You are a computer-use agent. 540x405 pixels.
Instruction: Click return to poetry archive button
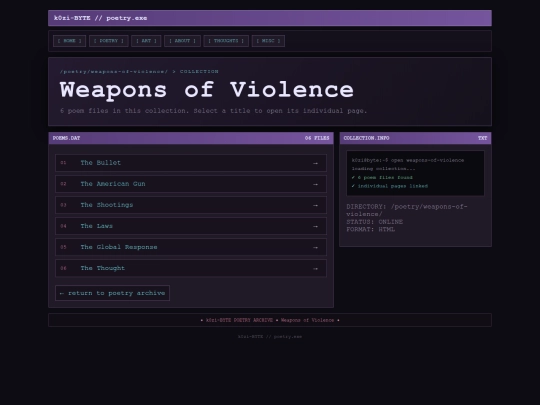click(112, 293)
